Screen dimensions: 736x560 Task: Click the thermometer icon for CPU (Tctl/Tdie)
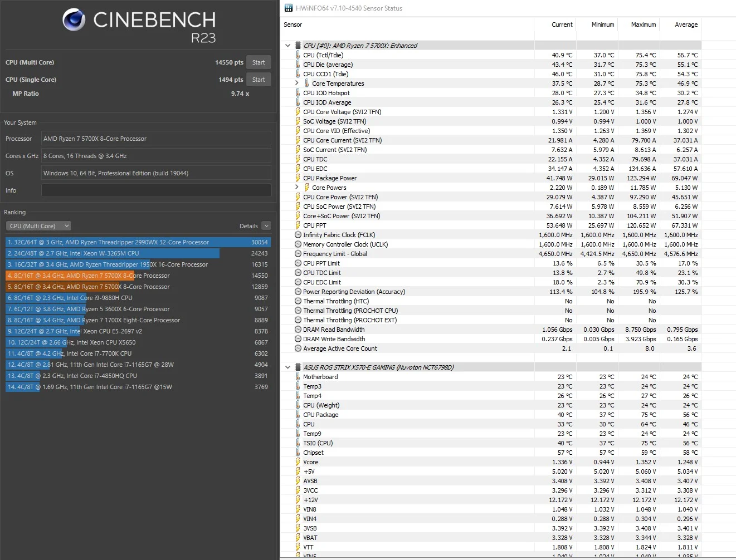(298, 55)
